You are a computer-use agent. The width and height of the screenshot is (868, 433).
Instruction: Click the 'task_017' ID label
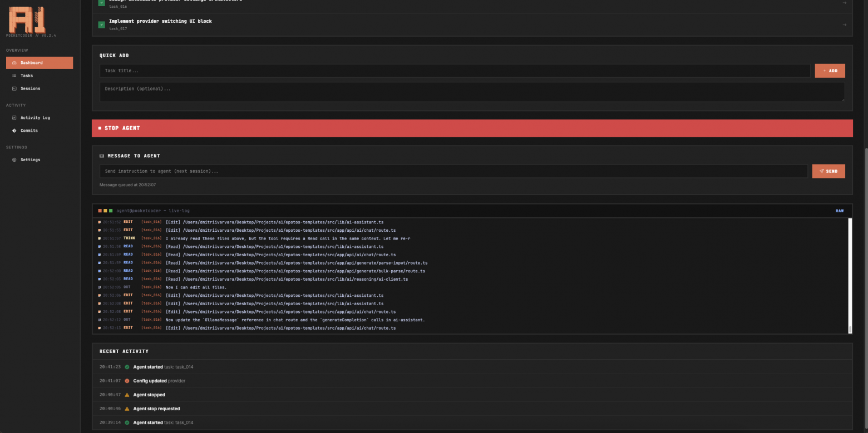tap(118, 28)
